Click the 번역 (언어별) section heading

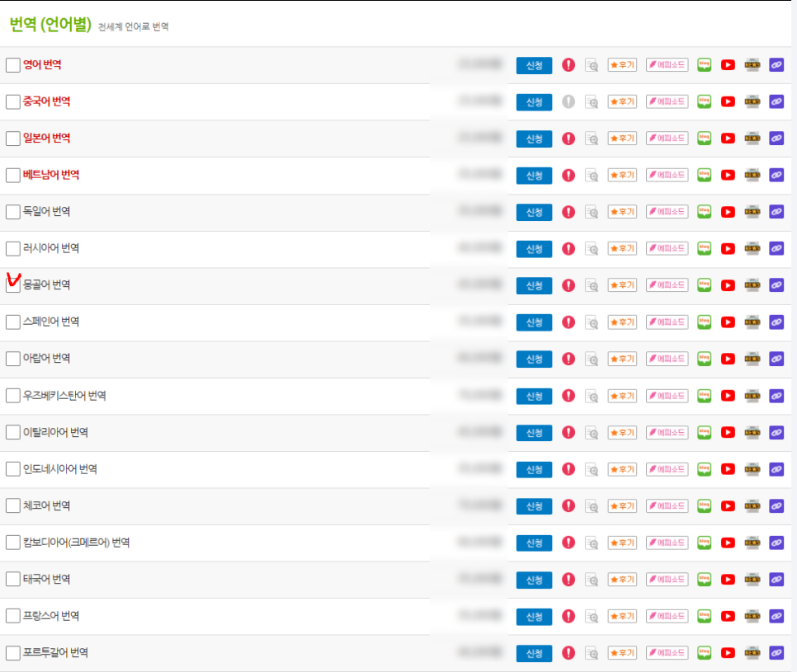(x=50, y=25)
